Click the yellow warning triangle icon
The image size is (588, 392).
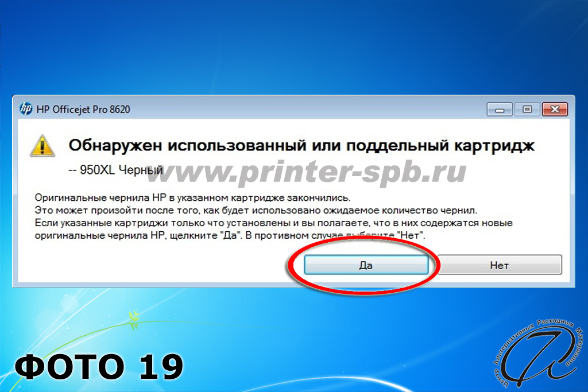point(42,146)
